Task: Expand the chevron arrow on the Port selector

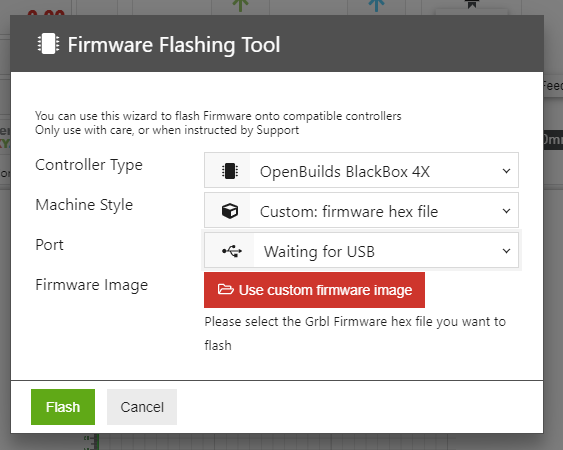Action: point(506,251)
